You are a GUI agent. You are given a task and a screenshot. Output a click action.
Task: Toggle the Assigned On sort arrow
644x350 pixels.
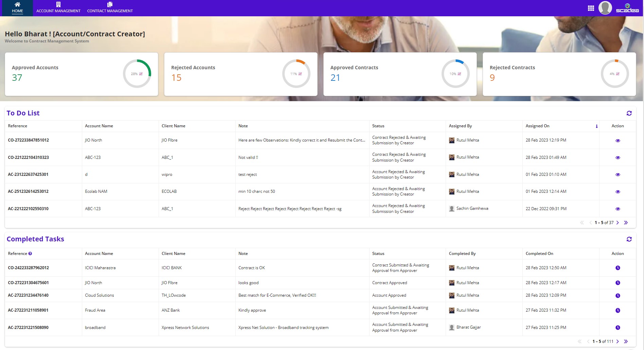[597, 126]
